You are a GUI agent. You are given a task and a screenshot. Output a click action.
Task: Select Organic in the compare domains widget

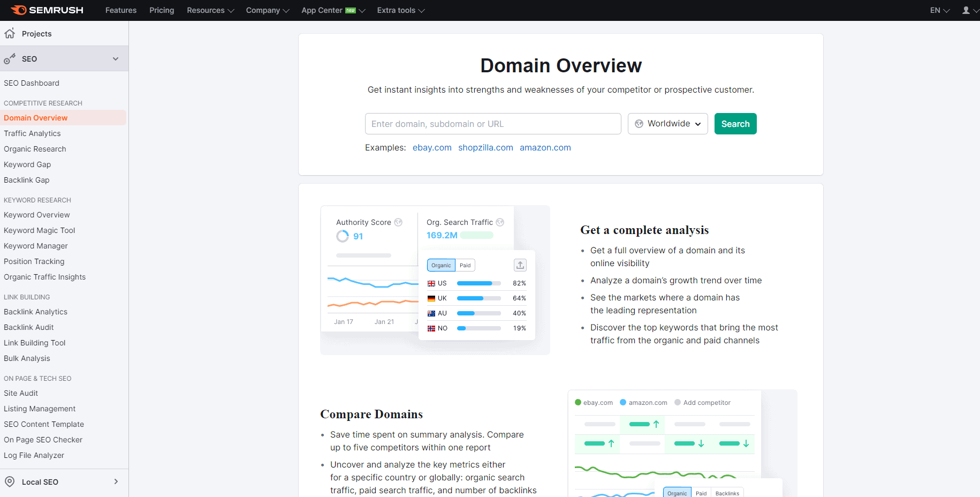tap(677, 493)
